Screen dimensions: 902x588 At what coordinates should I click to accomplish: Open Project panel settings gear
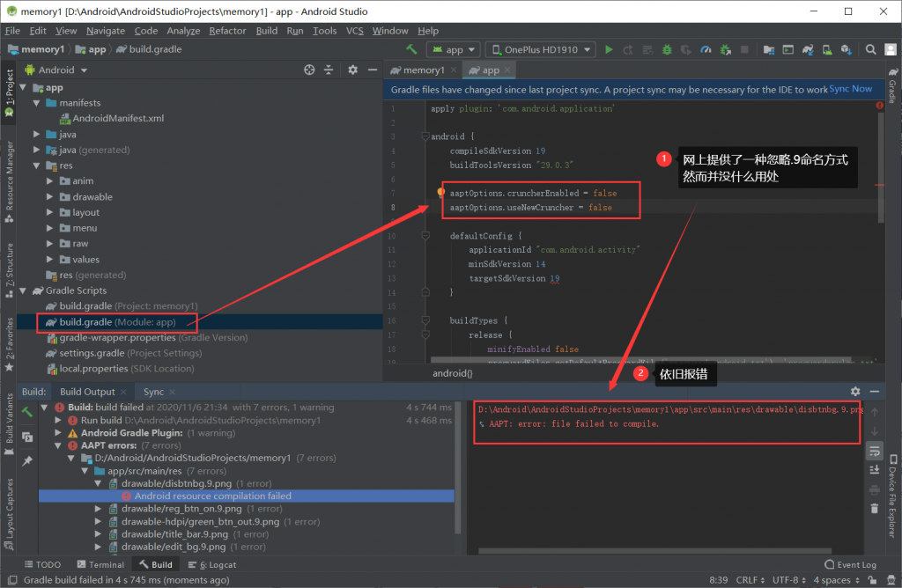click(352, 70)
